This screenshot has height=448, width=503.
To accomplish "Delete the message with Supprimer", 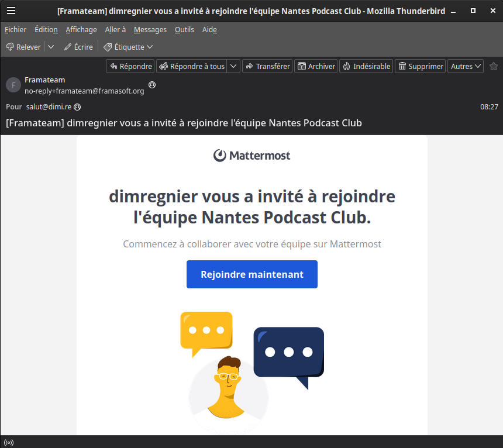I will pyautogui.click(x=420, y=67).
